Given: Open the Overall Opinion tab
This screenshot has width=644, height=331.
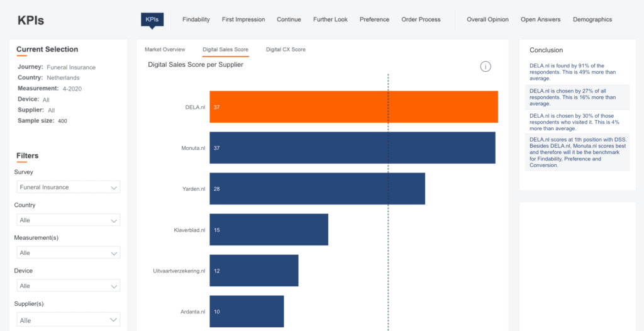Looking at the screenshot, I should [487, 20].
